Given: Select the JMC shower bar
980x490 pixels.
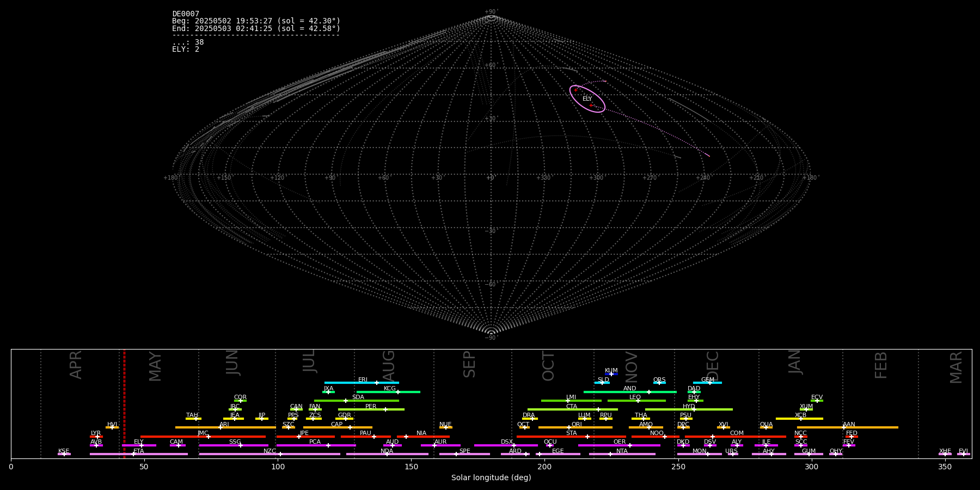Looking at the screenshot, I should pyautogui.click(x=203, y=437).
